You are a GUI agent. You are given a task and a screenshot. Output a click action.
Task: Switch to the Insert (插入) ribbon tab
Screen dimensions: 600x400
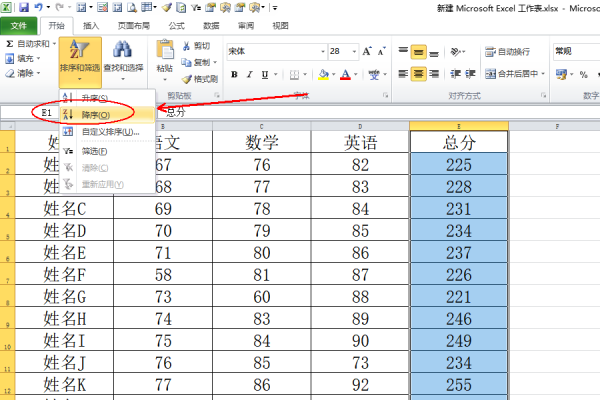(x=91, y=25)
